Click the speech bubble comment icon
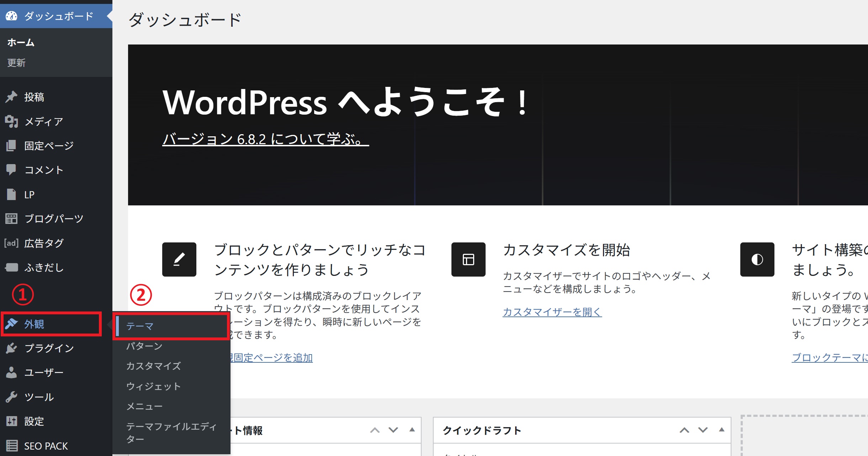Screen dimensions: 868x456 11,170
